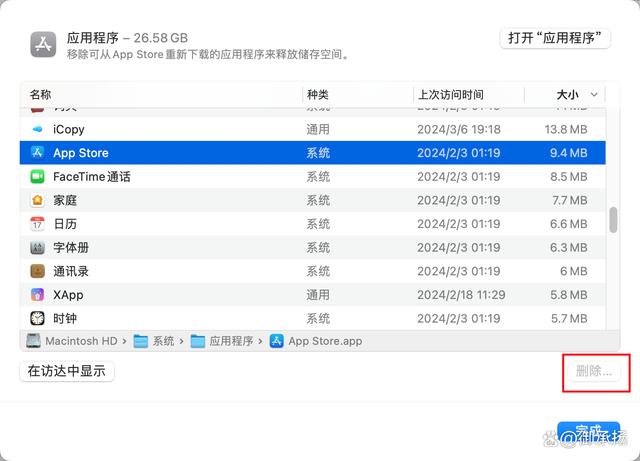Screen dimensions: 640x461
Task: Click the iCopy app icon
Action: [37, 129]
